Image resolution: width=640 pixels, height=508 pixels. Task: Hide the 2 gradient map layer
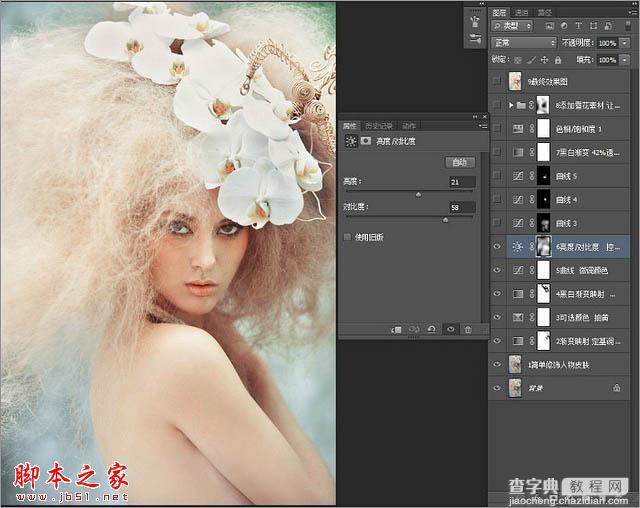[x=497, y=341]
